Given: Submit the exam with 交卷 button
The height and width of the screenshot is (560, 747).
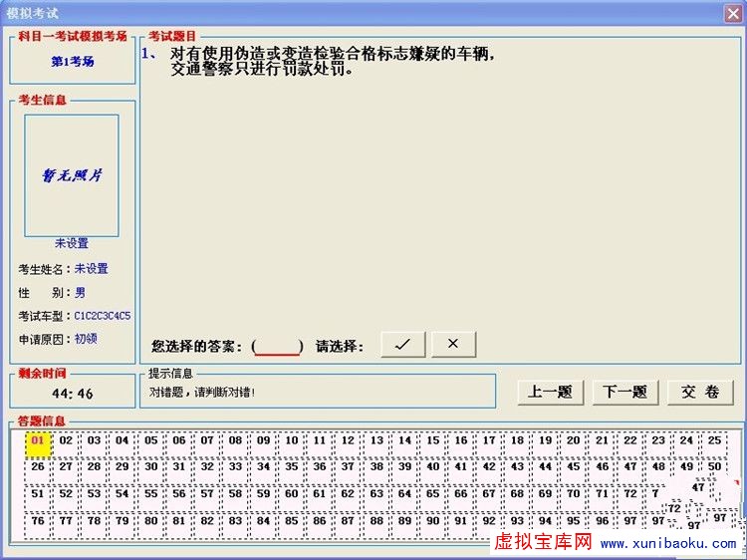Looking at the screenshot, I should (x=700, y=392).
